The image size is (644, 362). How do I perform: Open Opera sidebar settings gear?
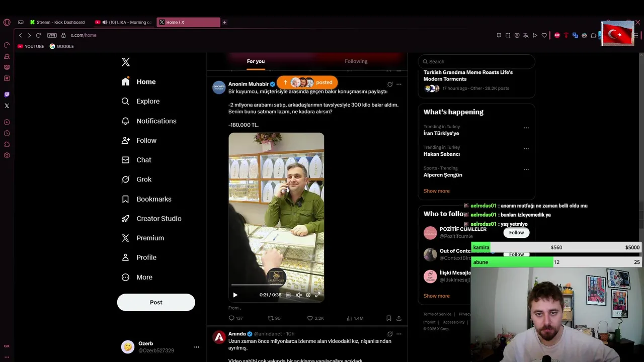(x=7, y=155)
